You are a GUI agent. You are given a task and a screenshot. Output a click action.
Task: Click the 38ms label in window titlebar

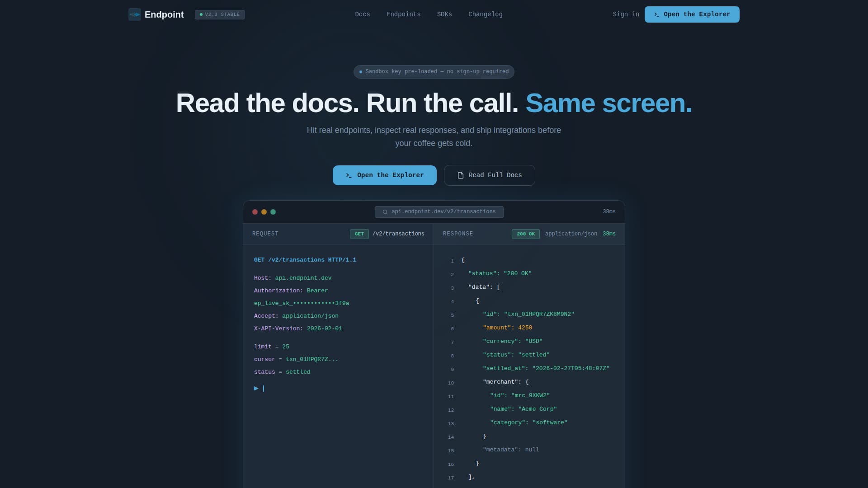[609, 212]
